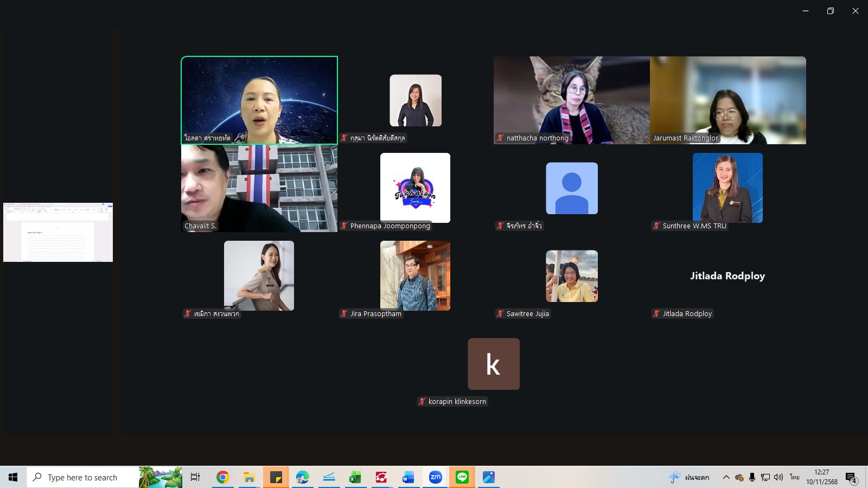Launch Microsoft Edge from the taskbar

coord(302,477)
